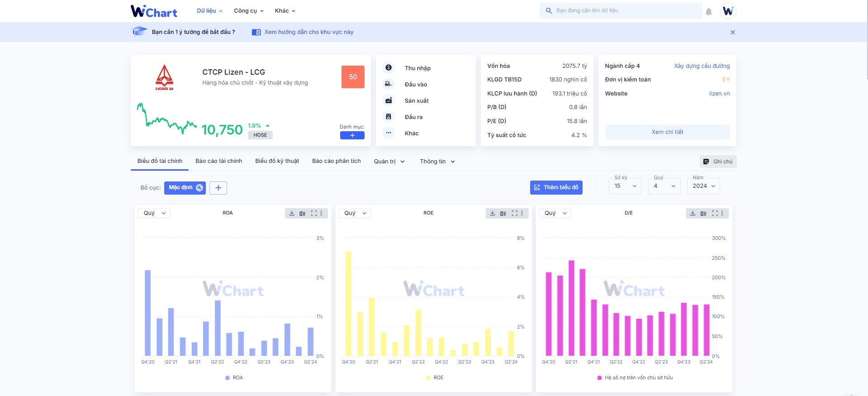Click Xem chi tiết button

click(x=667, y=132)
